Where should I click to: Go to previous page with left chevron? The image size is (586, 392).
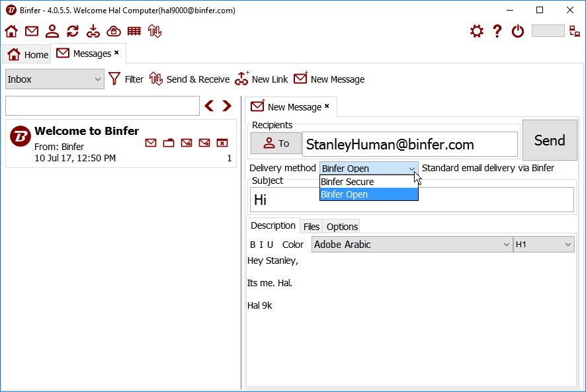pyautogui.click(x=209, y=106)
